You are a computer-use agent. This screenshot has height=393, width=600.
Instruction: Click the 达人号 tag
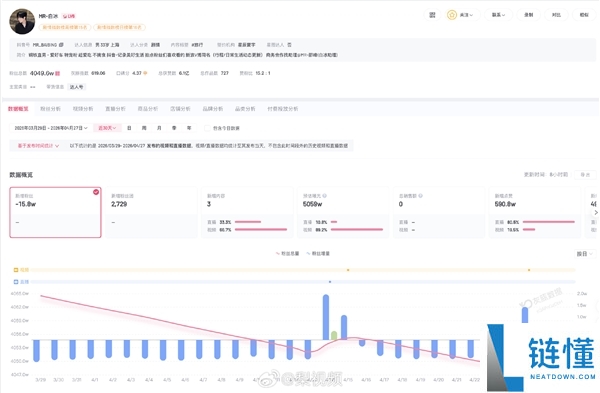click(x=77, y=87)
